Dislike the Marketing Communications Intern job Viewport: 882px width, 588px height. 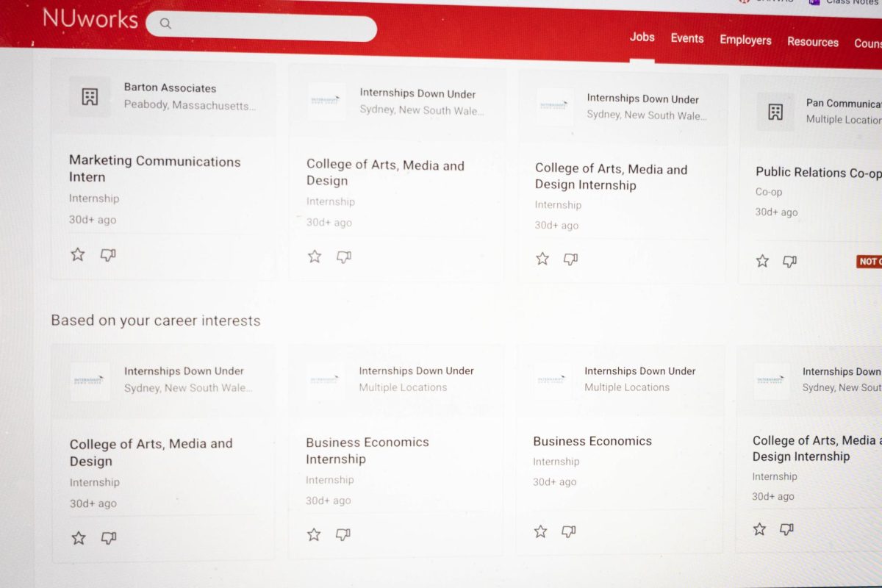pyautogui.click(x=108, y=255)
